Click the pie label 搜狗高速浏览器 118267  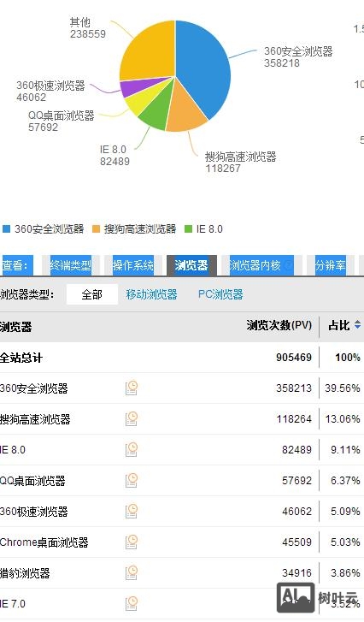coord(241,163)
